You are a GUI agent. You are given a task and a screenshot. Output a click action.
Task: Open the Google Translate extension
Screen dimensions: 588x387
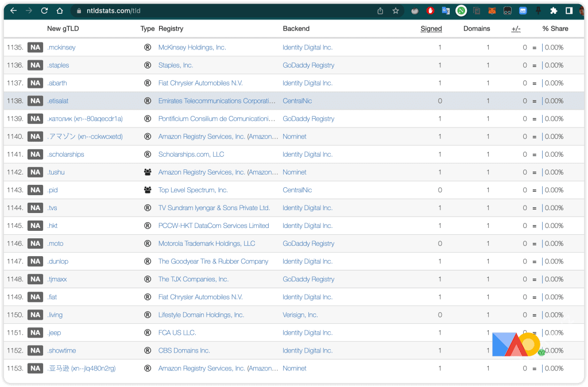point(446,11)
